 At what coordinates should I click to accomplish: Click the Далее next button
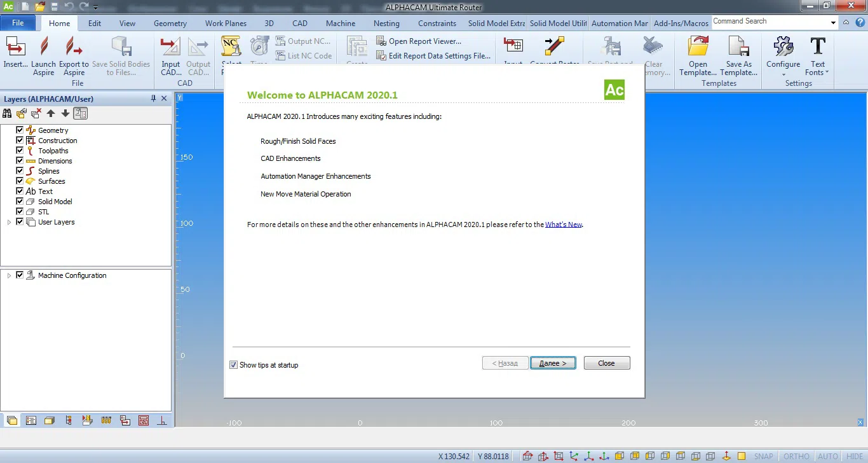pos(553,363)
